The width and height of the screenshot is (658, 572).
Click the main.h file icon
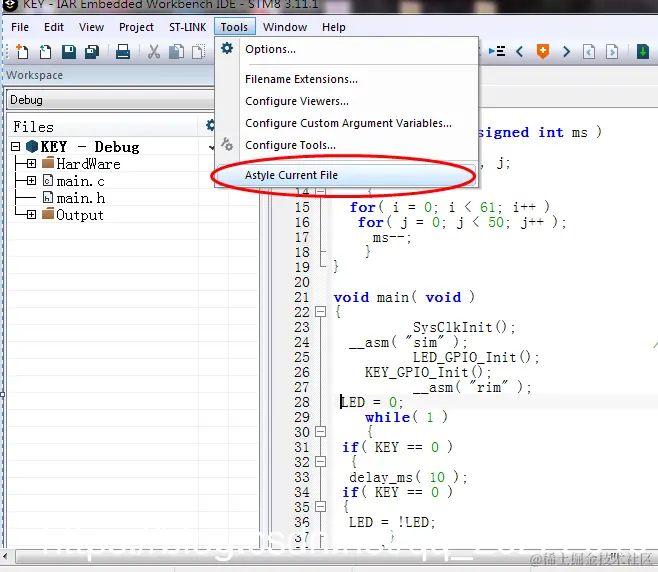pos(48,197)
